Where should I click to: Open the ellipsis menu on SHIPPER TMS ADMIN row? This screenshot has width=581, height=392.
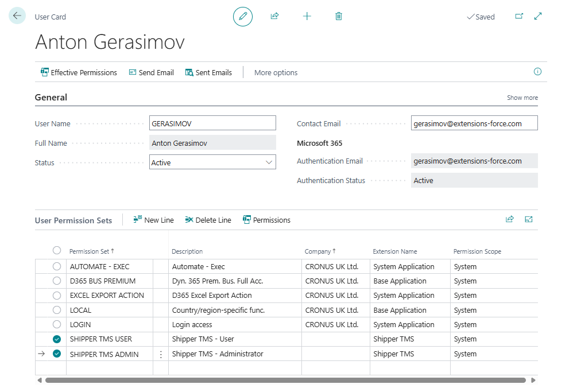161,354
